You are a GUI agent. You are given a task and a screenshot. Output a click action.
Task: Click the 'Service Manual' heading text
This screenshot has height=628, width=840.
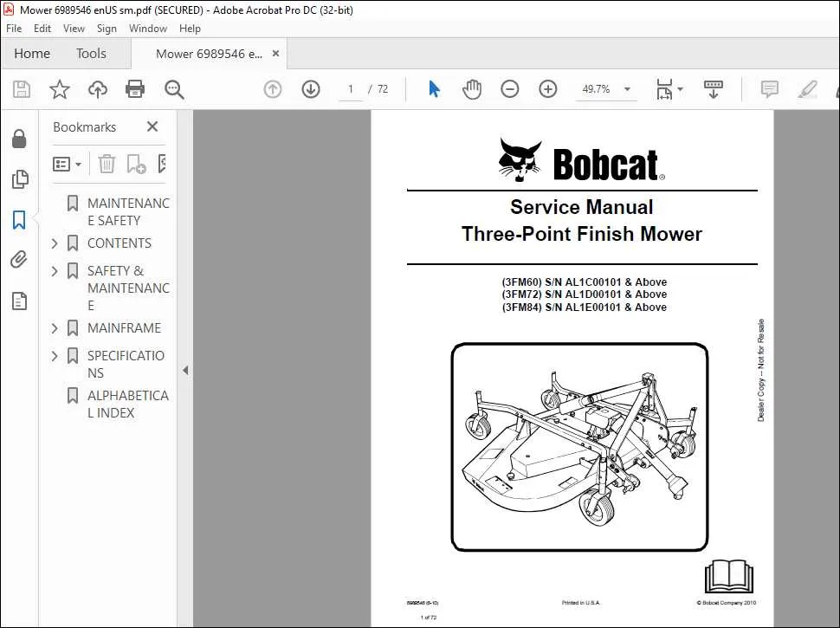[582, 207]
